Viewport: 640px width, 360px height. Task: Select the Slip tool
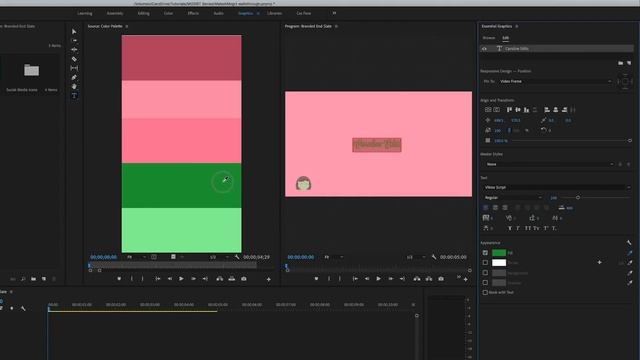[x=74, y=68]
